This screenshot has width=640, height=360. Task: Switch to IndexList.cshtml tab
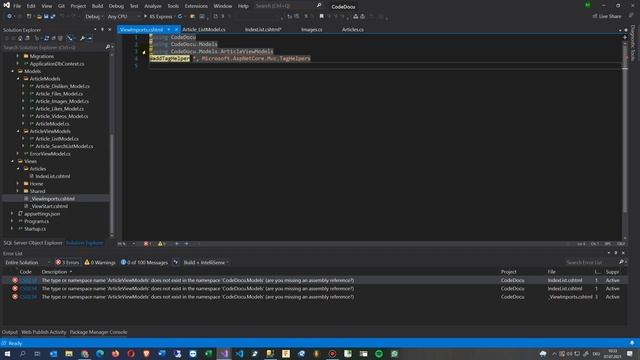263,29
